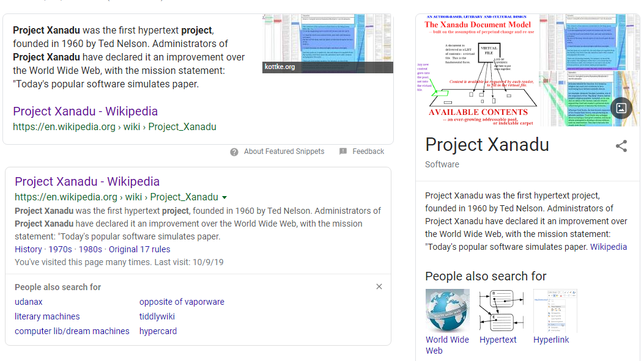Search for computer lib/dream machines suggestion
Image resolution: width=644 pixels, height=361 pixels.
coord(72,331)
